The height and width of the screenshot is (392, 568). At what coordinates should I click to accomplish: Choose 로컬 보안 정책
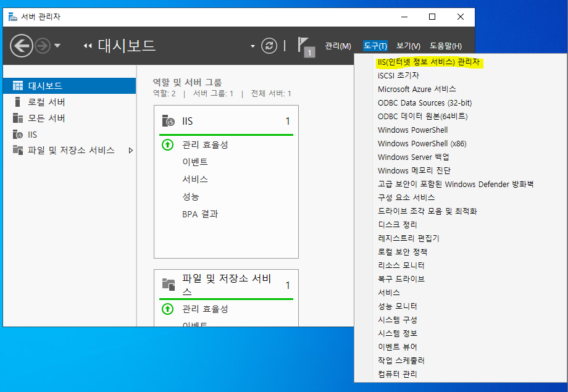[403, 252]
